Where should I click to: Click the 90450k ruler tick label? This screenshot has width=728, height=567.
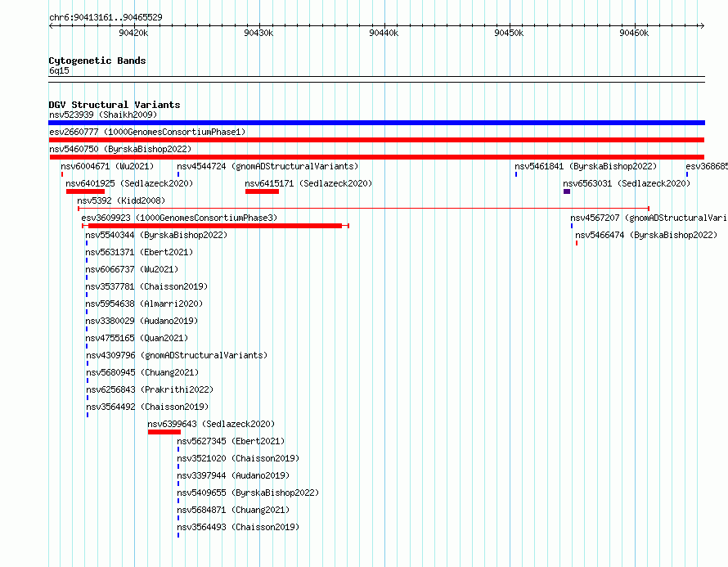click(509, 33)
